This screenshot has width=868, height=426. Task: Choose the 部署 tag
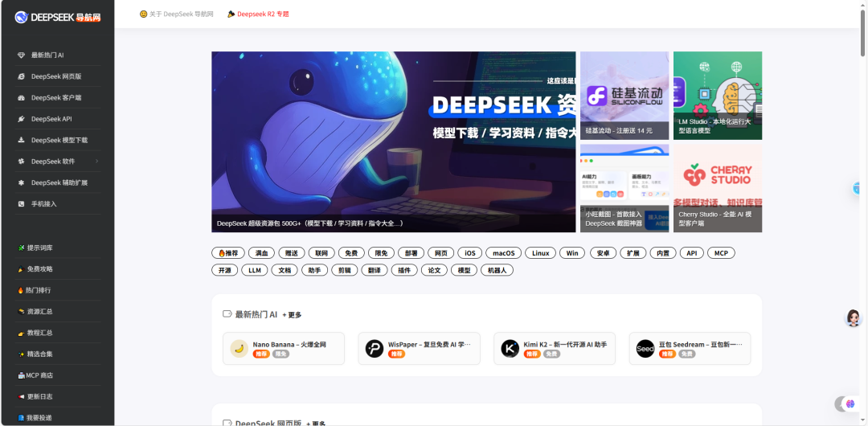pos(411,253)
